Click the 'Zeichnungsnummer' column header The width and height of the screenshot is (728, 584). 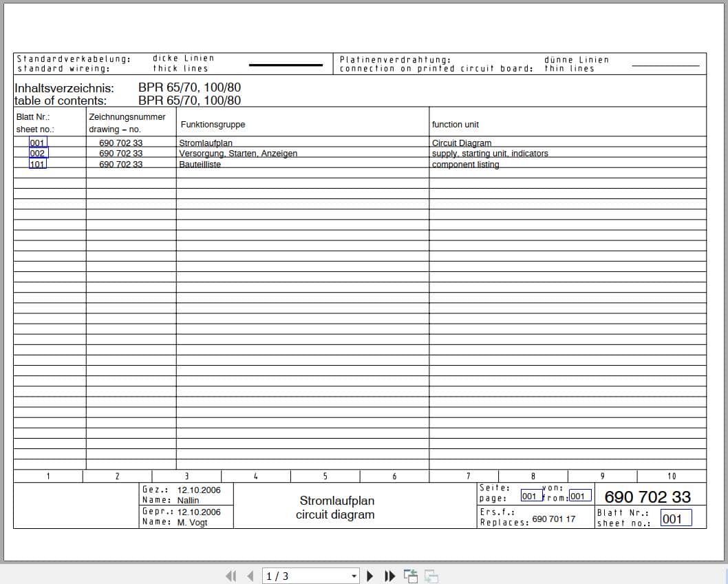[x=127, y=117]
